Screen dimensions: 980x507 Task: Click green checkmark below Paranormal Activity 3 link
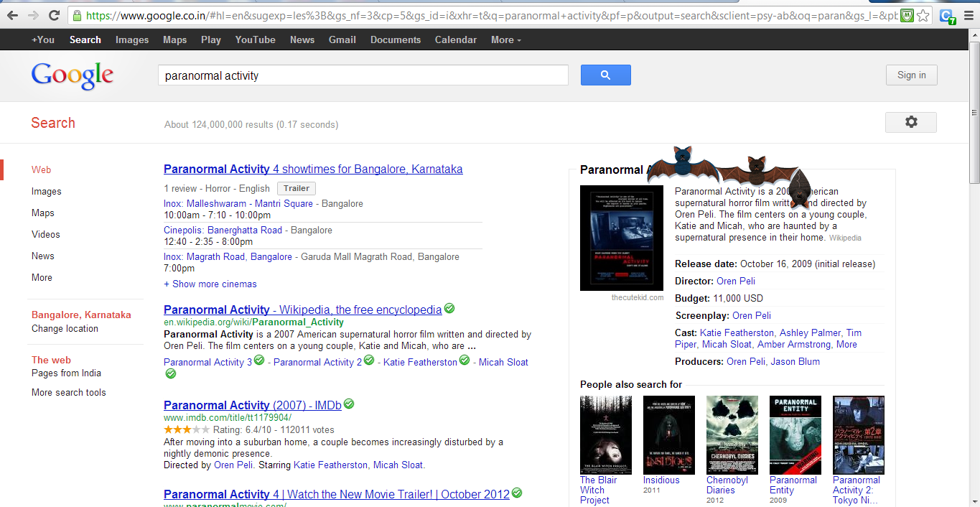pyautogui.click(x=171, y=373)
